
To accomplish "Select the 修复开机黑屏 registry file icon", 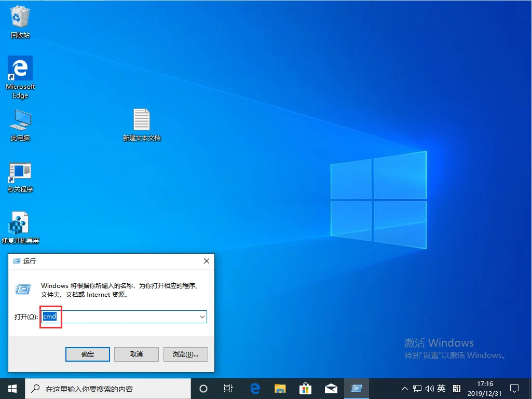I will pyautogui.click(x=20, y=228).
